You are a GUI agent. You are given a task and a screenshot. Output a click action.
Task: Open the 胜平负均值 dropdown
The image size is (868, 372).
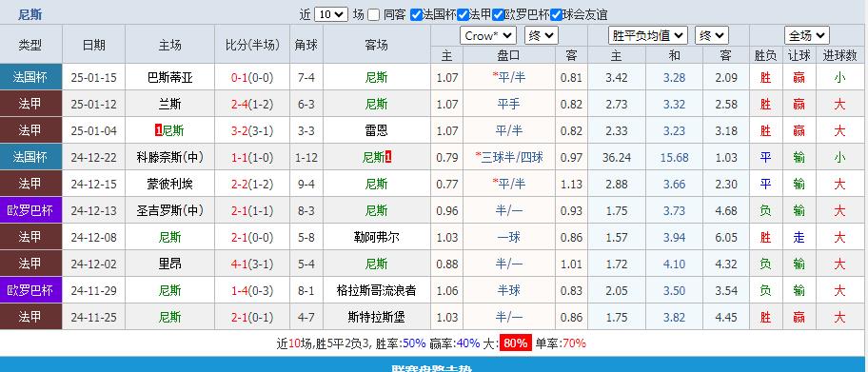point(648,36)
